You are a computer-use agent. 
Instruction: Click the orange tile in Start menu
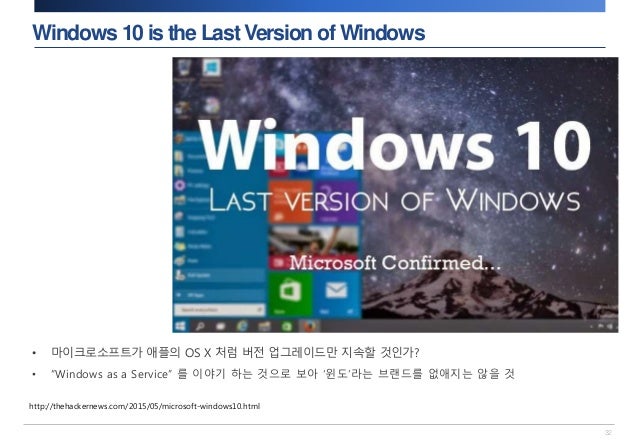click(x=290, y=201)
